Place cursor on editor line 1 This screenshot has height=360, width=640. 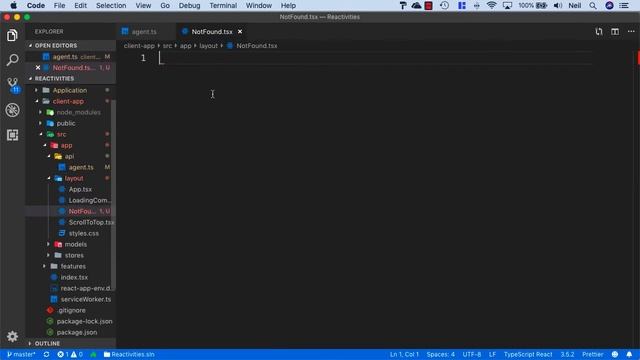click(x=376, y=58)
